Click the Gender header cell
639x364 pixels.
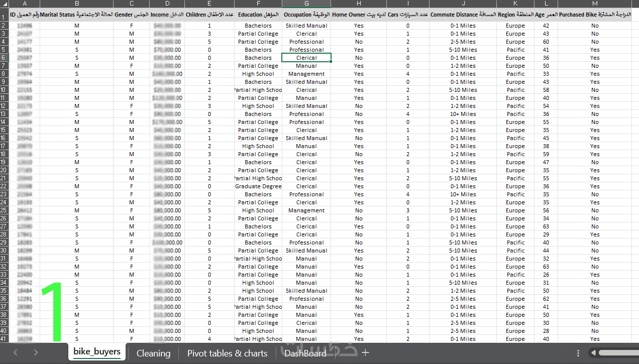[x=131, y=15]
